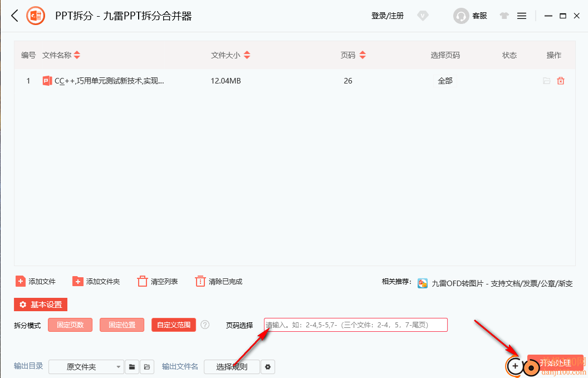This screenshot has height=378, width=588.
Task: Sort by 文件大小 column arrows
Action: [247, 55]
